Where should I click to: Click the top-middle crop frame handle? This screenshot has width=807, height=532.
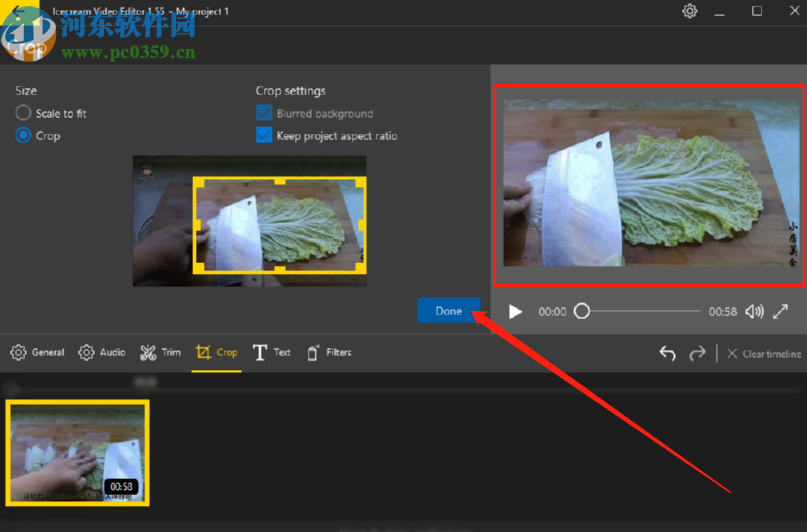tap(279, 181)
